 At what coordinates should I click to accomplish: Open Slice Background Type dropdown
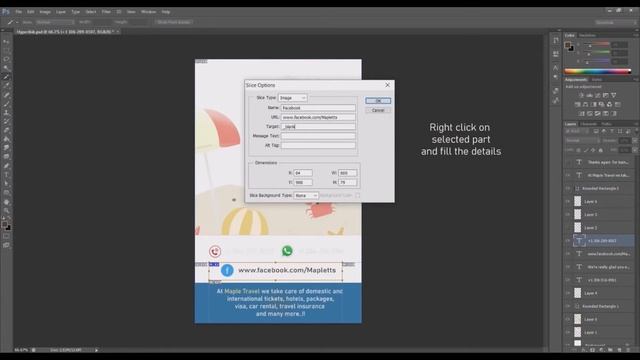[x=306, y=196]
